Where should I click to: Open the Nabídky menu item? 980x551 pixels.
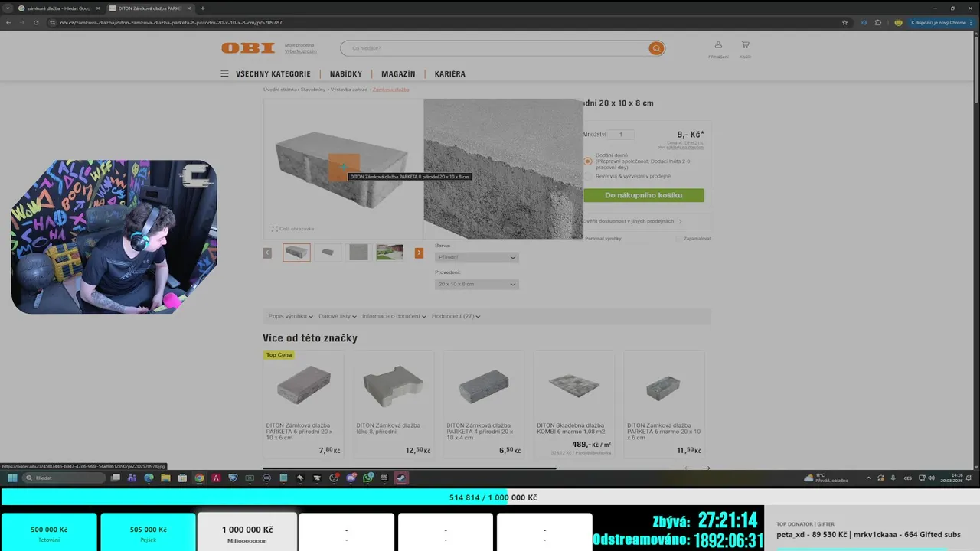click(x=346, y=74)
